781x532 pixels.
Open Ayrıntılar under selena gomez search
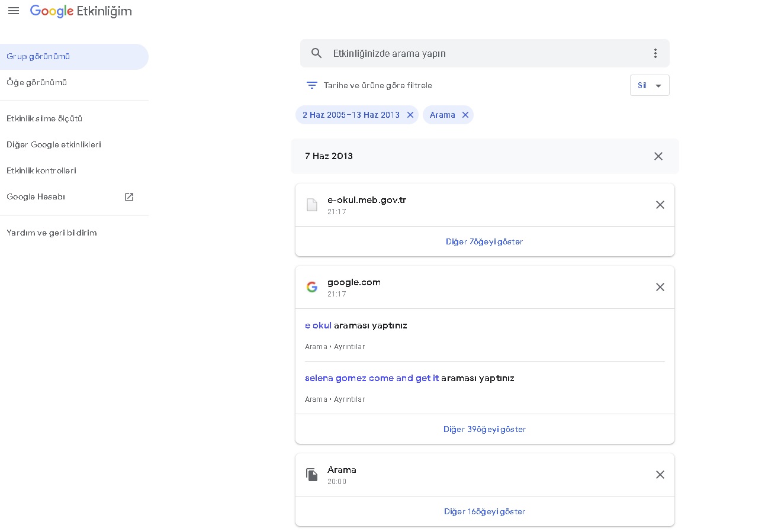click(x=349, y=399)
